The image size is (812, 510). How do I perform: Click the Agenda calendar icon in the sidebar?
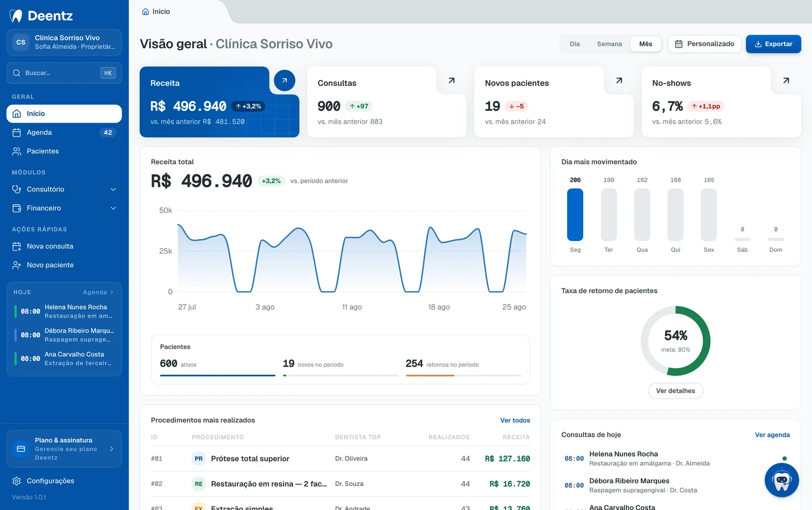point(17,132)
